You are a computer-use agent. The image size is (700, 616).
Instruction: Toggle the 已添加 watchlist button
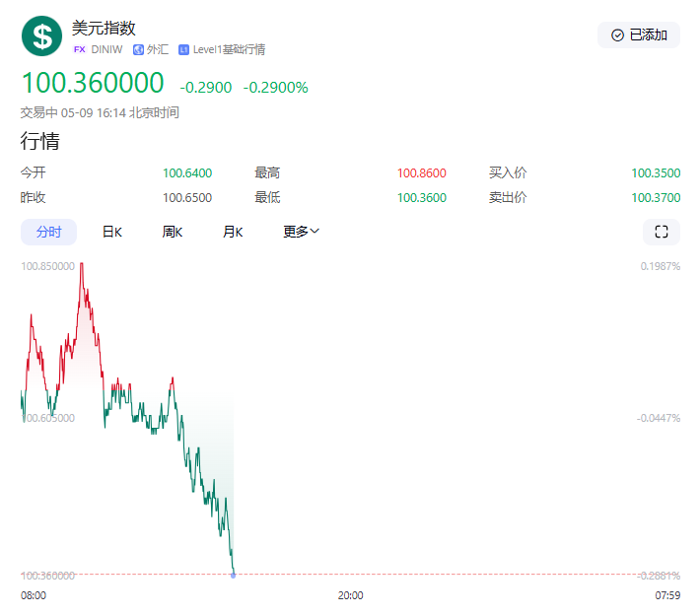coord(639,34)
